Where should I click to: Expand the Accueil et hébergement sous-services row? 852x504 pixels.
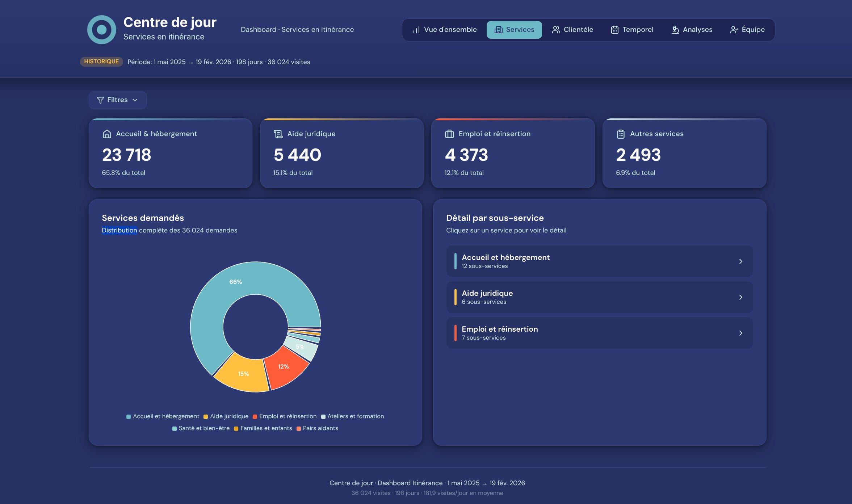[x=599, y=261]
